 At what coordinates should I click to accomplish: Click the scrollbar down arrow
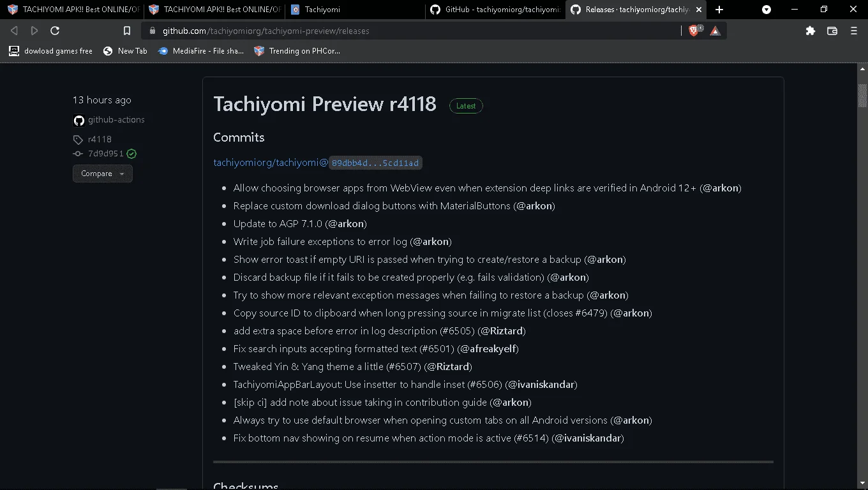862,483
